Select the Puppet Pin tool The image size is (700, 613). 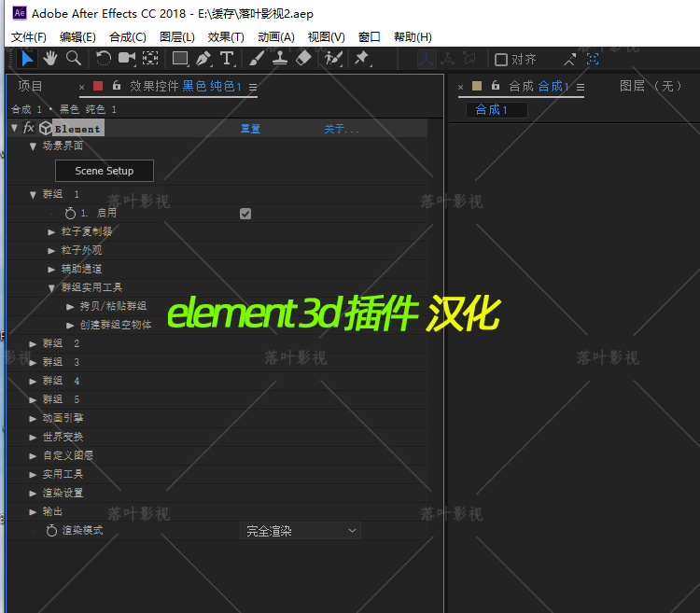pos(362,59)
